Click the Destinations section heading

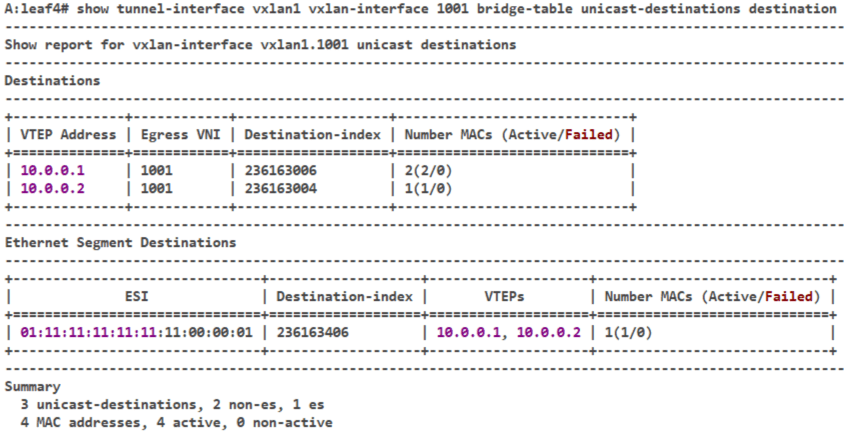tap(52, 80)
